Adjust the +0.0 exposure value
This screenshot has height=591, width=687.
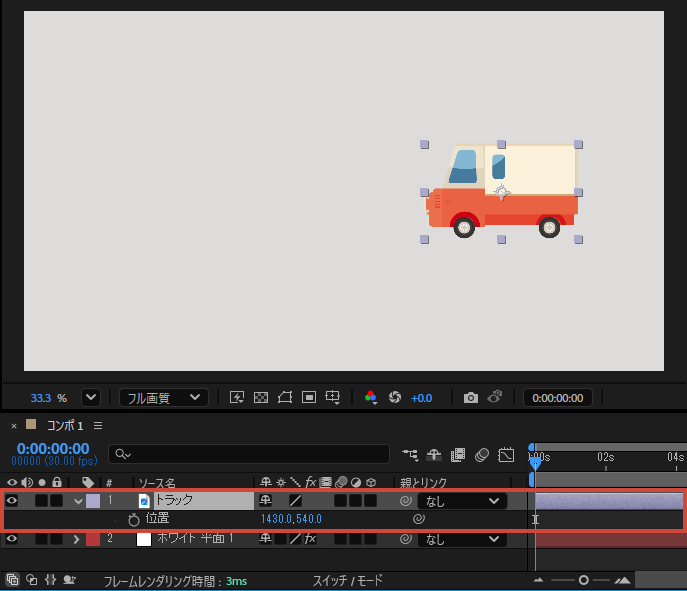pyautogui.click(x=421, y=398)
